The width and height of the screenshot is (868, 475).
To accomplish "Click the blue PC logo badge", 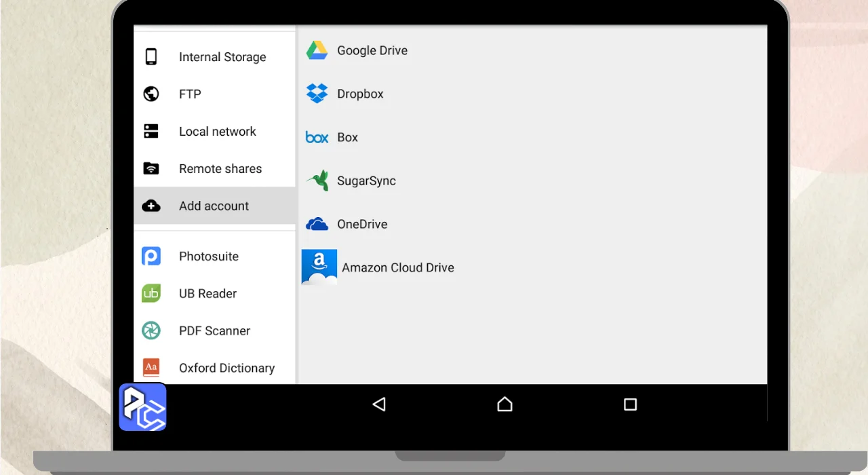I will (143, 407).
